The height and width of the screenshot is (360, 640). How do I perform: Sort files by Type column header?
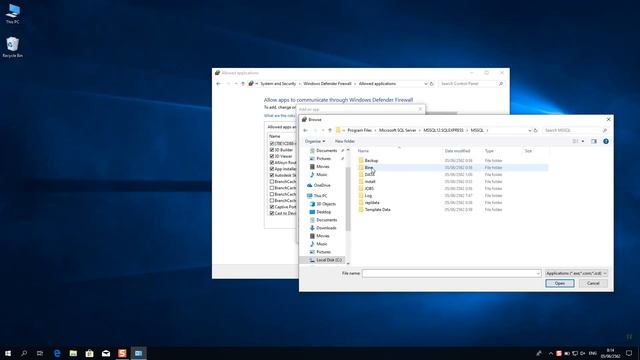(489, 151)
